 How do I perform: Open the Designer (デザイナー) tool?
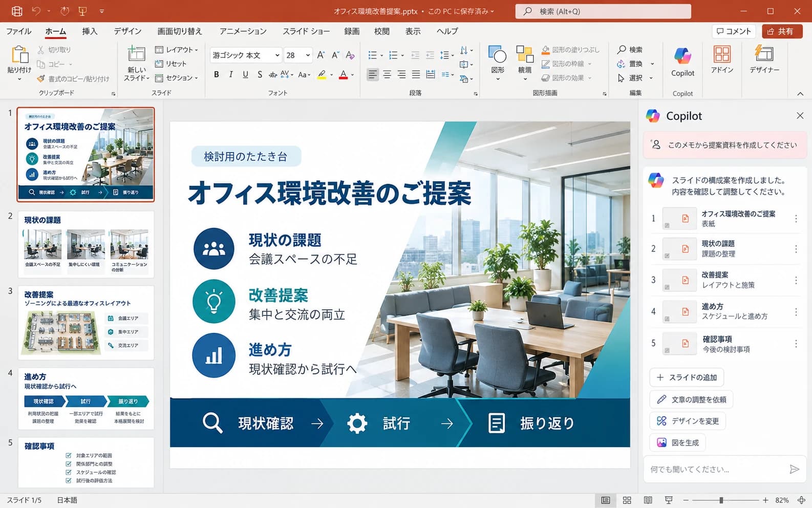[764, 59]
